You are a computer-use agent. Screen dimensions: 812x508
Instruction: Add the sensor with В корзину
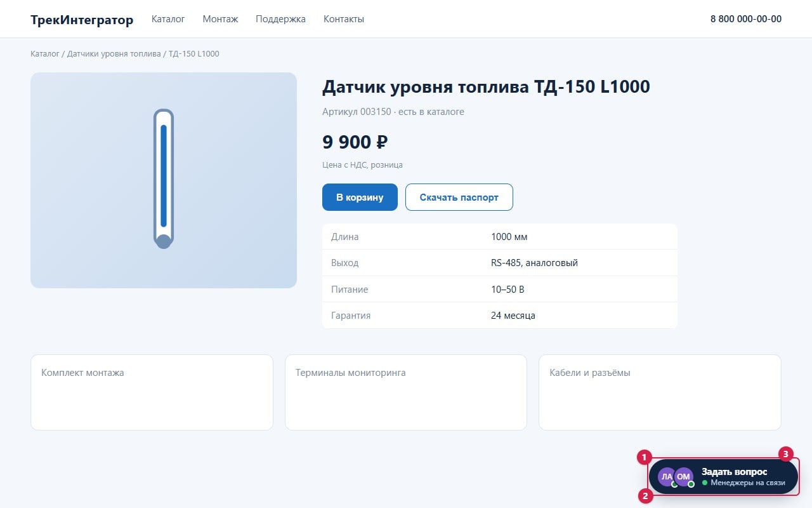(360, 197)
